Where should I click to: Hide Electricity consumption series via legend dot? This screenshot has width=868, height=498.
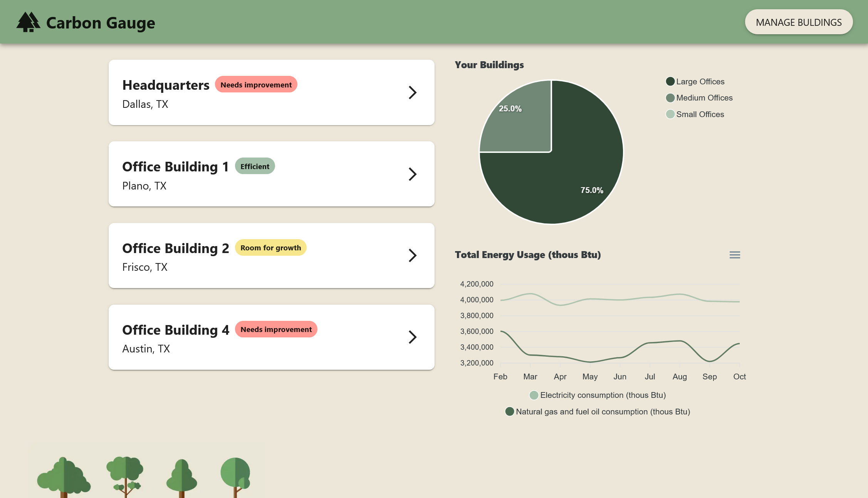point(534,395)
